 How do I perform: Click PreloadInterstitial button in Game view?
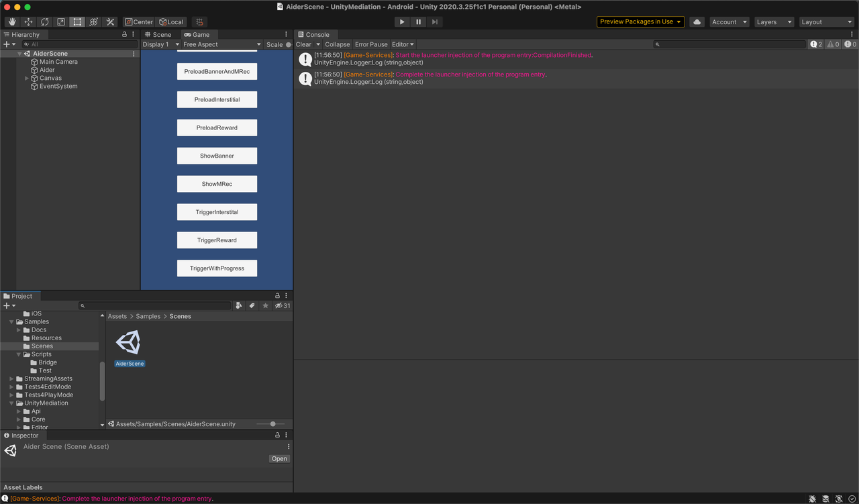(217, 99)
